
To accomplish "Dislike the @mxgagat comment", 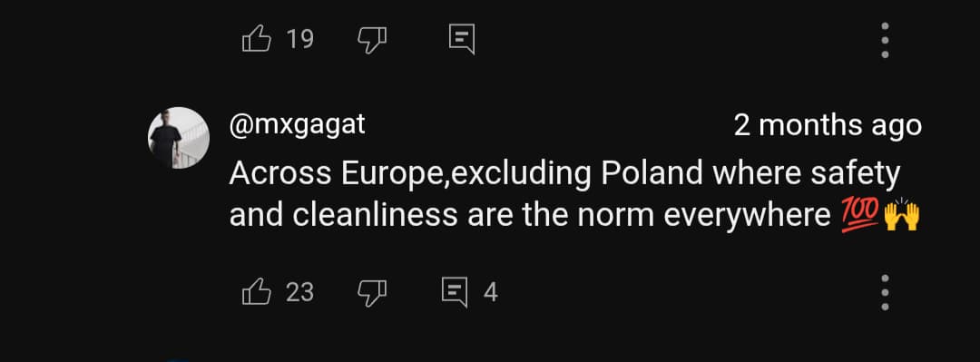I will [x=372, y=292].
